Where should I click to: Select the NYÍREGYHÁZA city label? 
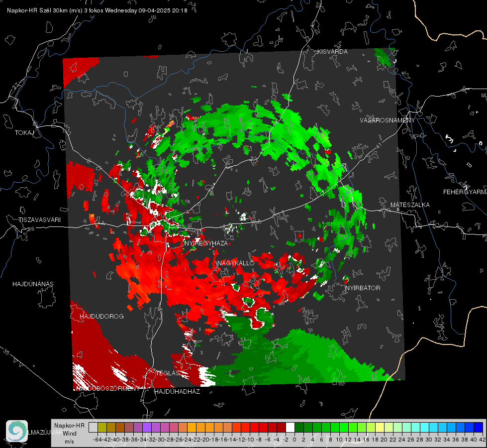click(x=206, y=243)
